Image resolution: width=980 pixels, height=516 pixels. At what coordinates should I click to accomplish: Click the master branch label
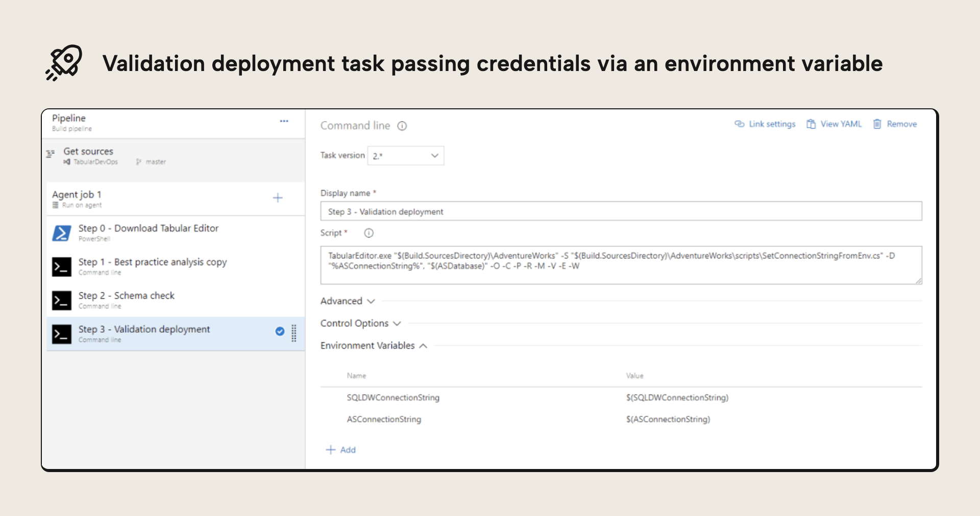[x=156, y=162]
